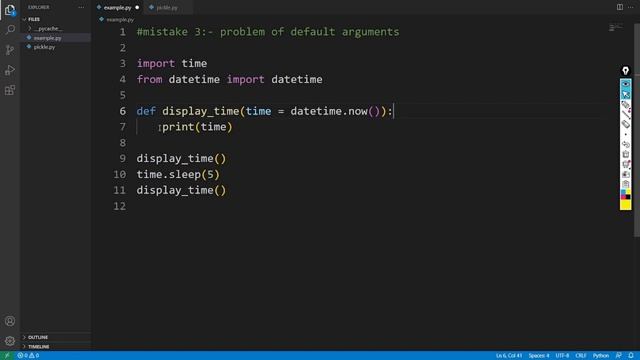Click the EXPLORER panel title

click(38, 7)
